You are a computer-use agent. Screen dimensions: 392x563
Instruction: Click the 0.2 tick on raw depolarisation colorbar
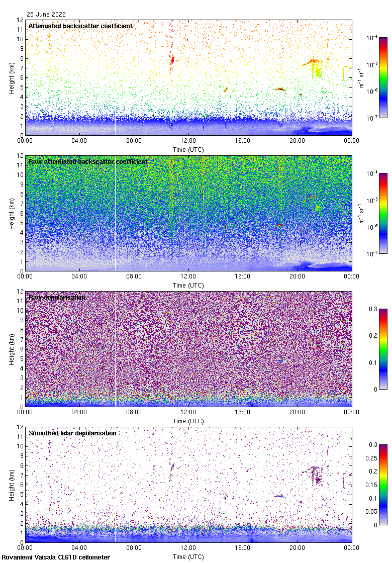point(373,336)
